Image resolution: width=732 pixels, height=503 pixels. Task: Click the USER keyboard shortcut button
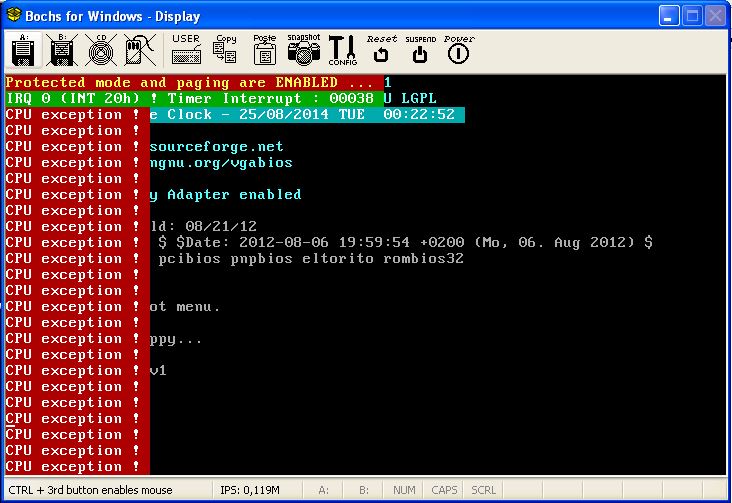[x=186, y=49]
